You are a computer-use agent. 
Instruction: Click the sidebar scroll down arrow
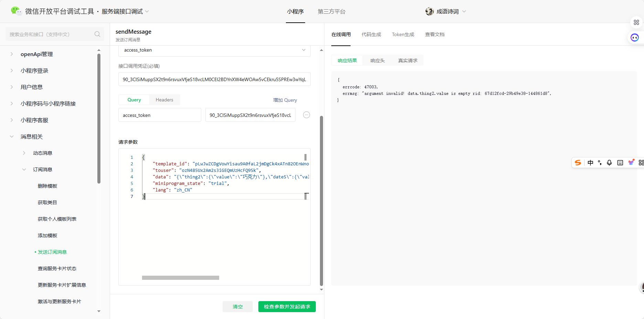click(99, 311)
